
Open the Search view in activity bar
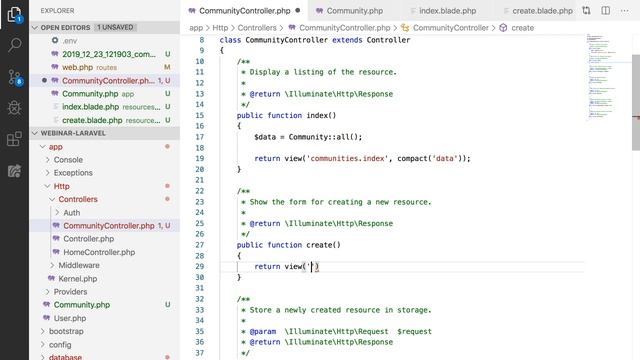(x=14, y=44)
